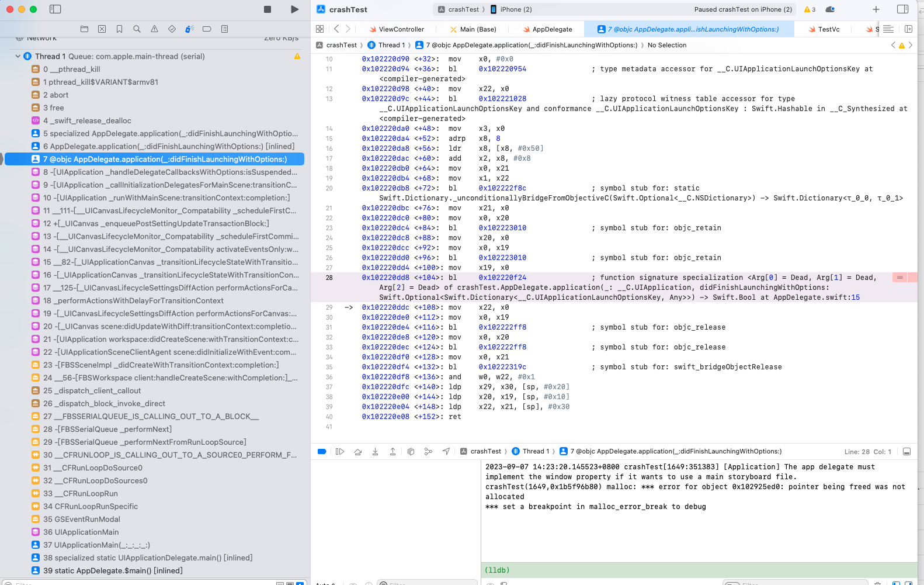Select frame 18 _performActionsWithDelayForTransitionContext
The width and height of the screenshot is (924, 585).
pos(133,300)
